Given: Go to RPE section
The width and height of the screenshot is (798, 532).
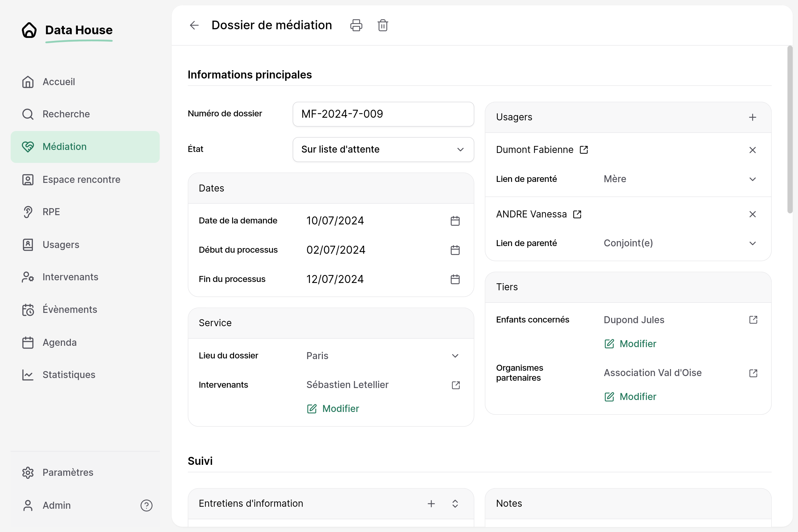Looking at the screenshot, I should point(85,212).
